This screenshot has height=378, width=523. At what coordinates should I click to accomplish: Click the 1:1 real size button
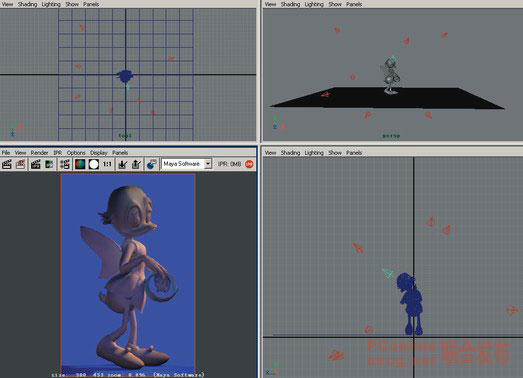pyautogui.click(x=107, y=164)
